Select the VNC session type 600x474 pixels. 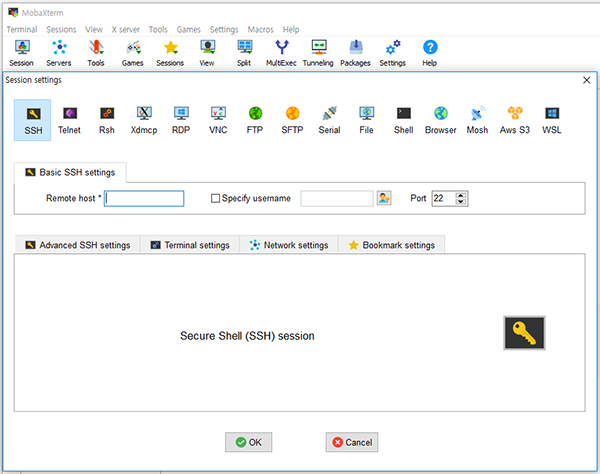(218, 120)
